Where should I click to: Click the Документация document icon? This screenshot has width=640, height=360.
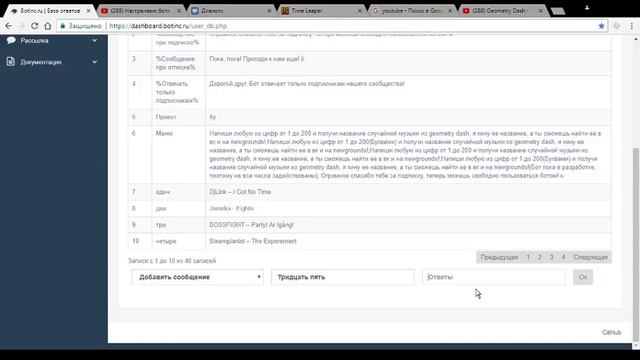click(11, 62)
